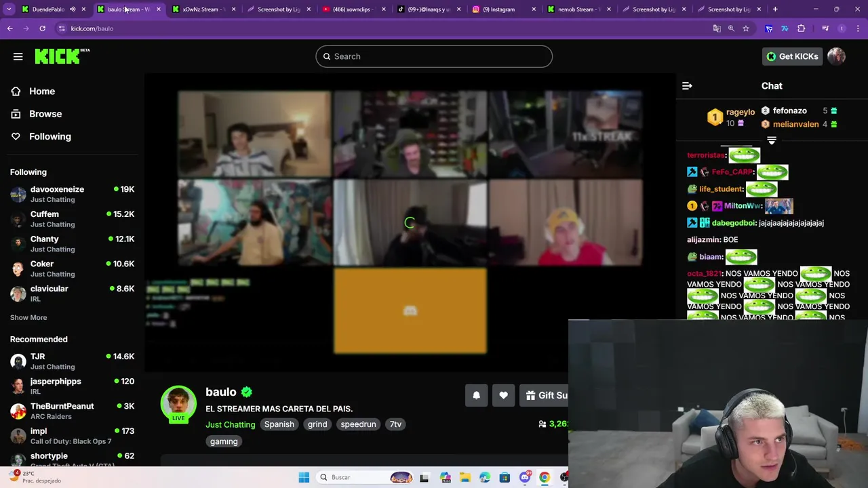Collapse the chat panel

coord(687,86)
